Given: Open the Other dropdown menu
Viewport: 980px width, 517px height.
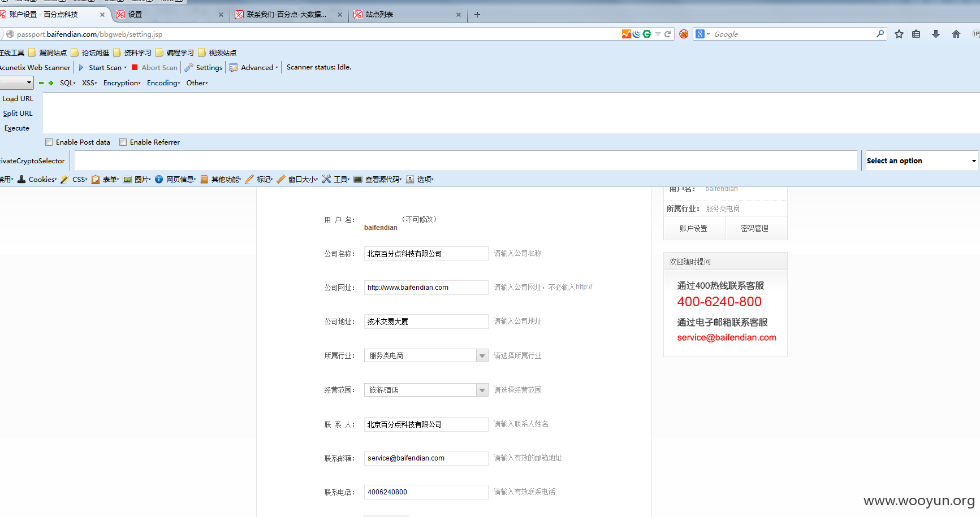Looking at the screenshot, I should tap(197, 83).
